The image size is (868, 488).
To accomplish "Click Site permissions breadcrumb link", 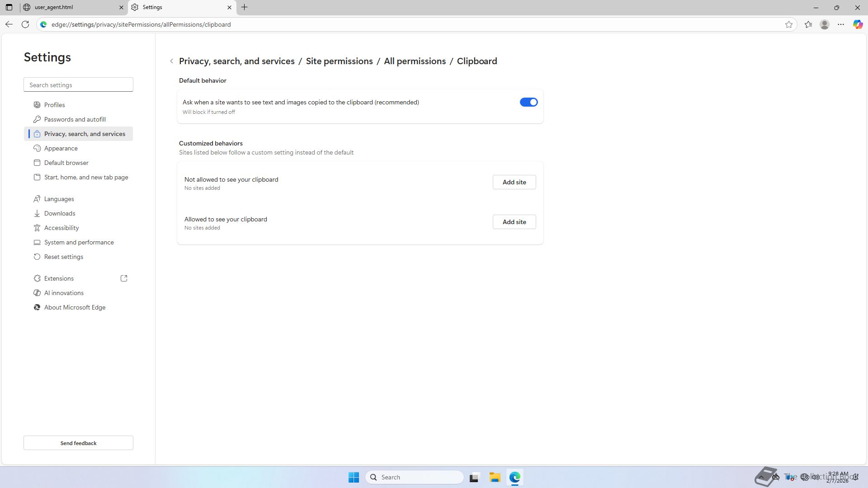I will point(339,61).
